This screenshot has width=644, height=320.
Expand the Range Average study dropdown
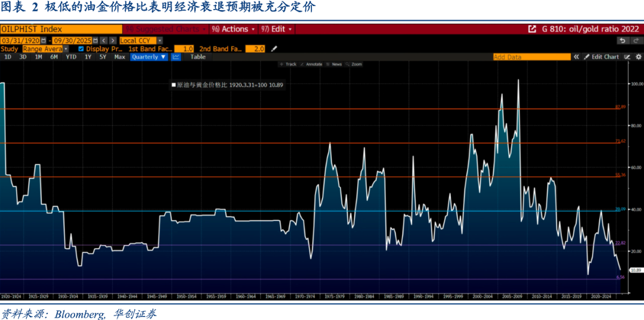pyautogui.click(x=45, y=49)
